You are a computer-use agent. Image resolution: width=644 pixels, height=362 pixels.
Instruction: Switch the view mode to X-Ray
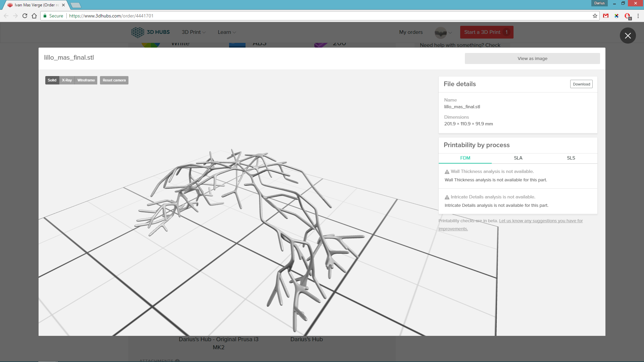(x=67, y=80)
